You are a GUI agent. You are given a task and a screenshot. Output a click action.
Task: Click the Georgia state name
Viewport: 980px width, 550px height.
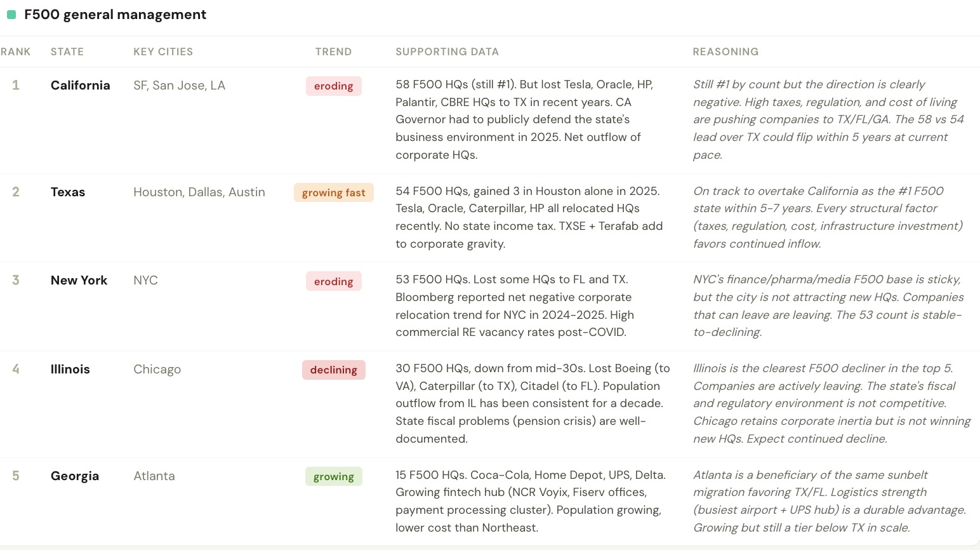(75, 476)
